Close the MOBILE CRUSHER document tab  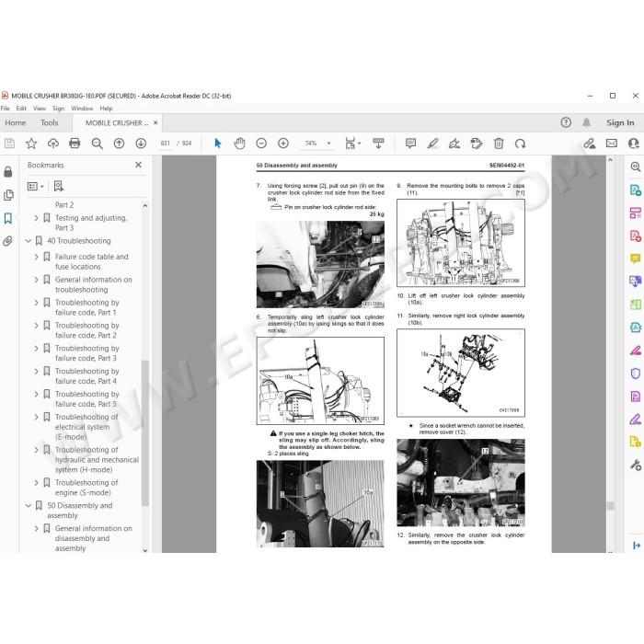[155, 122]
